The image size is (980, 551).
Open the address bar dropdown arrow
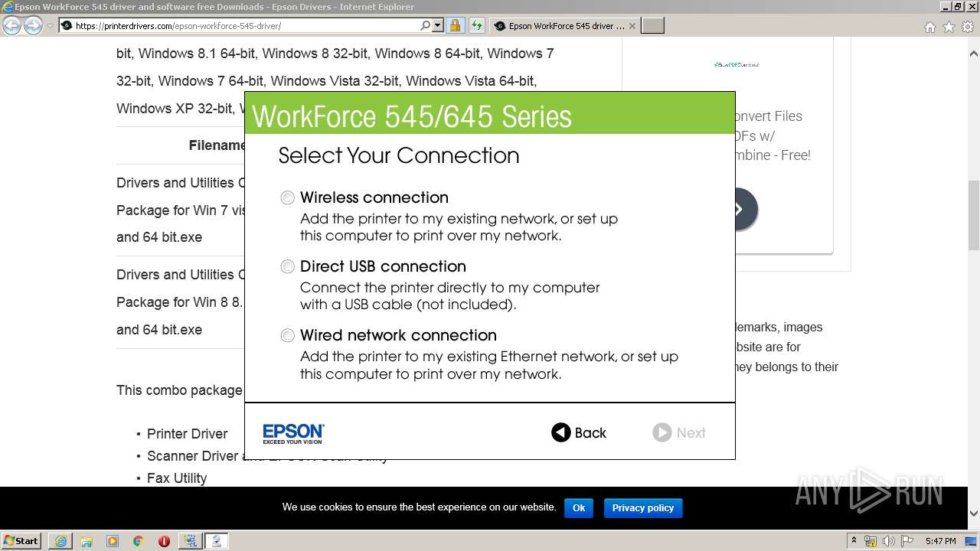438,26
